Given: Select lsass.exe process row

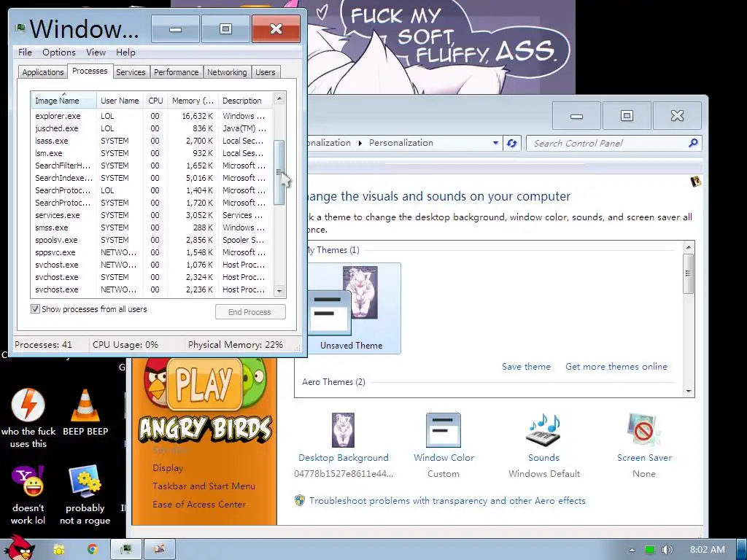Looking at the screenshot, I should tap(152, 141).
